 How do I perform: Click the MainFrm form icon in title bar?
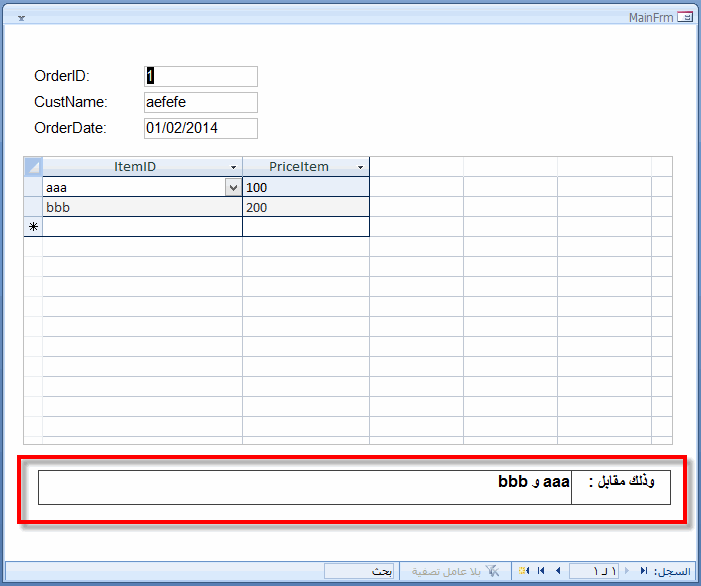click(685, 17)
